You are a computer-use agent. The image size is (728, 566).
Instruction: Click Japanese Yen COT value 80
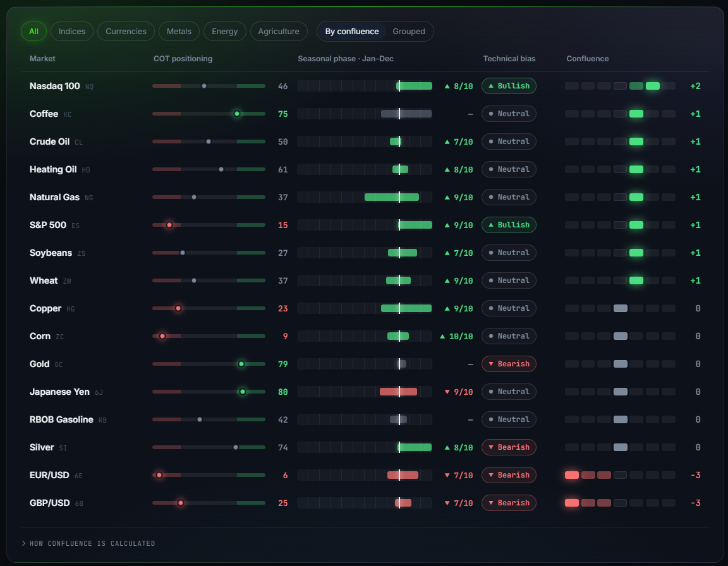[282, 392]
